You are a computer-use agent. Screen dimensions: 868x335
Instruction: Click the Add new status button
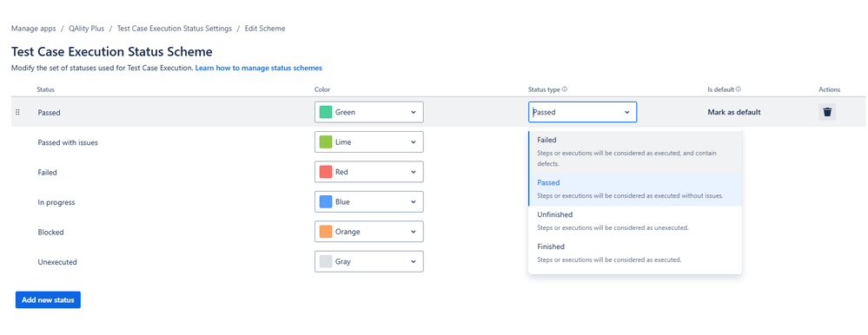pyautogui.click(x=48, y=299)
